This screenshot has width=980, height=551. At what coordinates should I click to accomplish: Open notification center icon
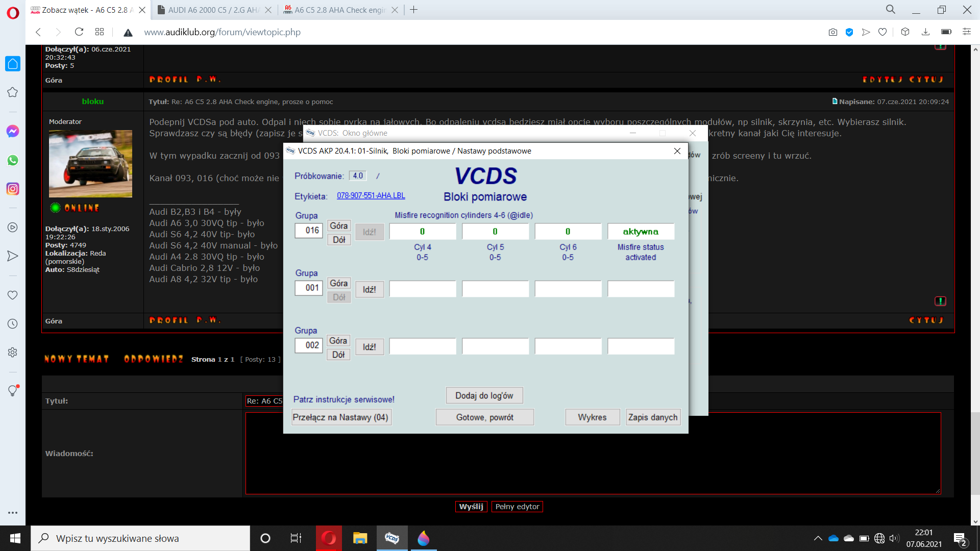[960, 539]
